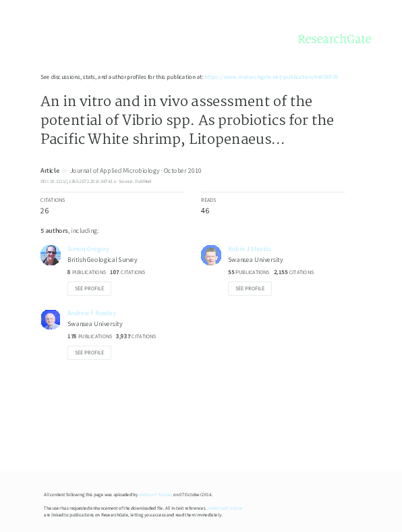
Task: Click the 178 publications stat for Rowley
Action: click(x=90, y=336)
